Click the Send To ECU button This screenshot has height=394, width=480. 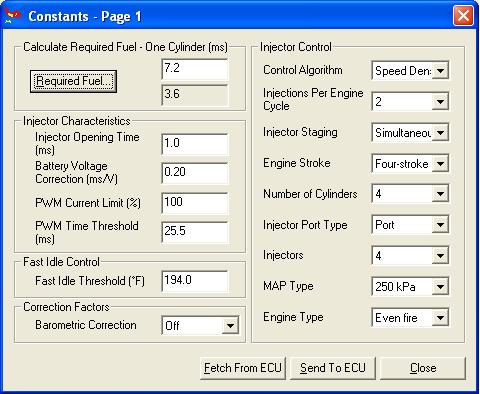pyautogui.click(x=333, y=368)
